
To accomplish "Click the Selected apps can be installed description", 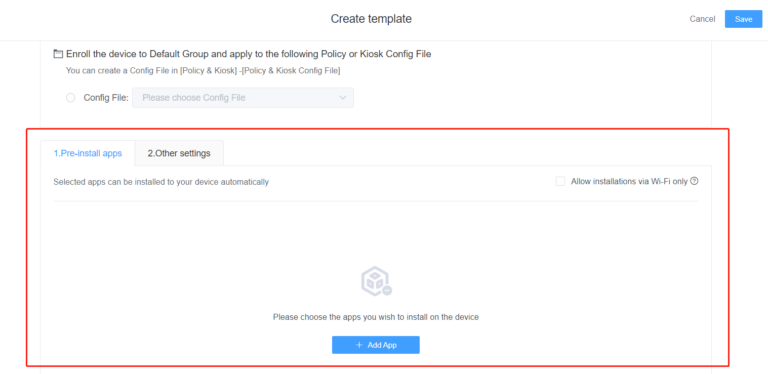I will (161, 182).
